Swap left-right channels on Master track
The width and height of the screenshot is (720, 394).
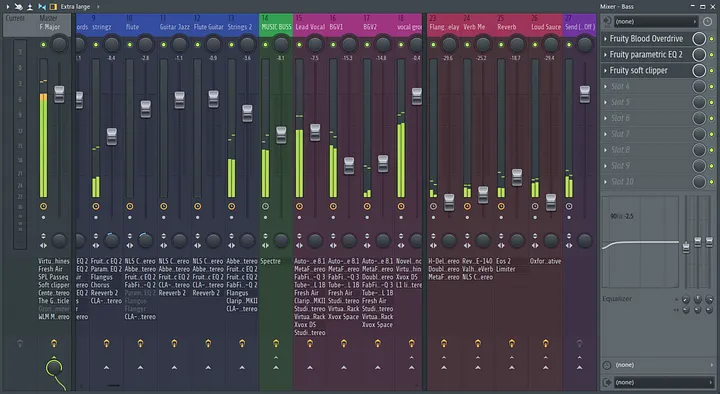43,245
